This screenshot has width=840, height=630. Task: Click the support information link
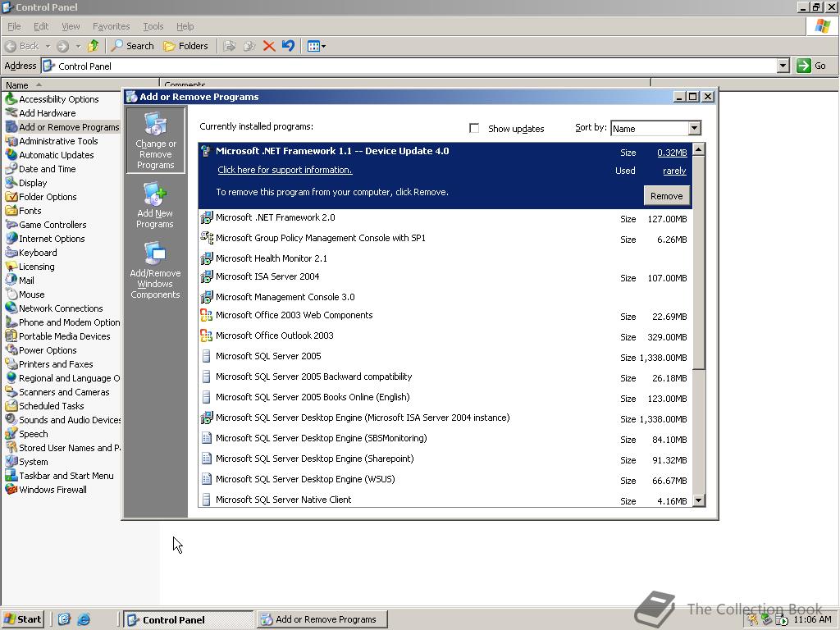(x=285, y=170)
